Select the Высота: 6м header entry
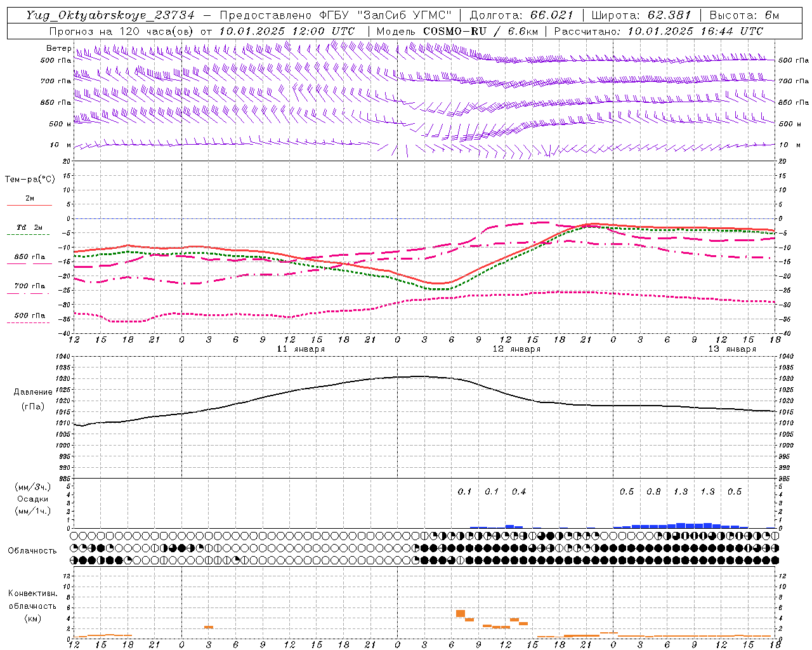Screen dimensions: 812x650 [x=744, y=15]
